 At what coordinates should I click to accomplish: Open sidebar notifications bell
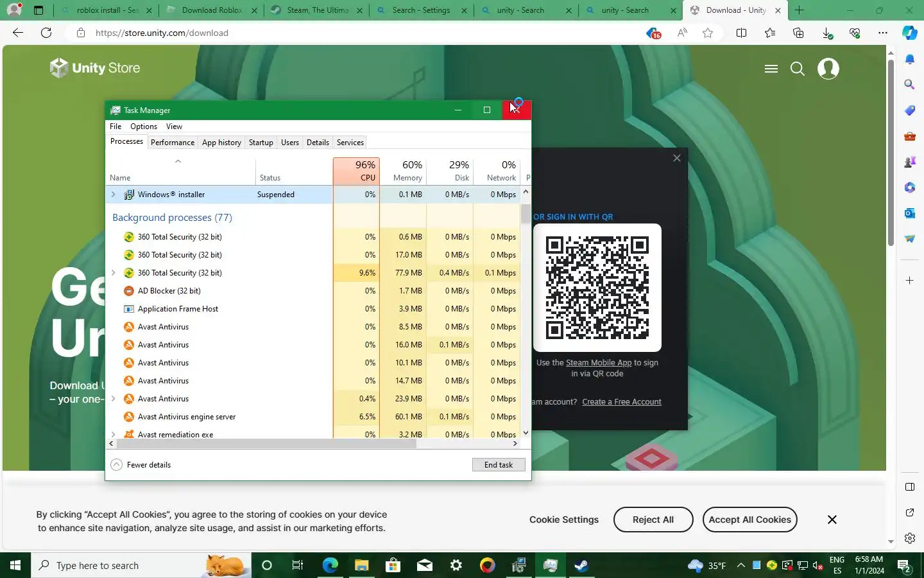pyautogui.click(x=910, y=59)
